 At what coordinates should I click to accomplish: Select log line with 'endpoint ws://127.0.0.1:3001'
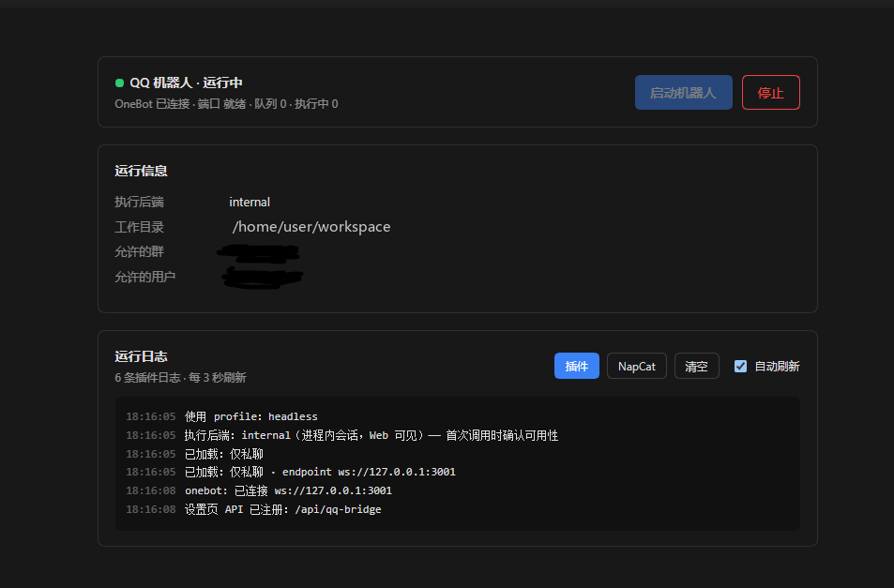pos(320,472)
